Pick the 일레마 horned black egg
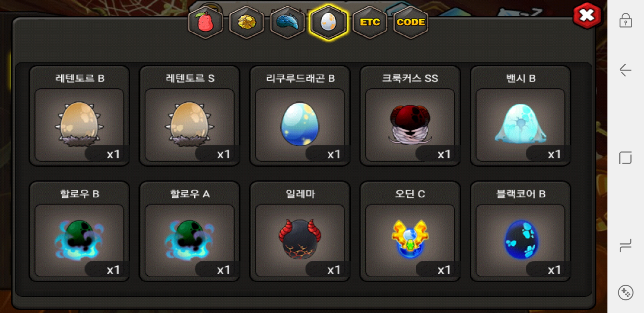The image size is (644, 313). tap(300, 231)
